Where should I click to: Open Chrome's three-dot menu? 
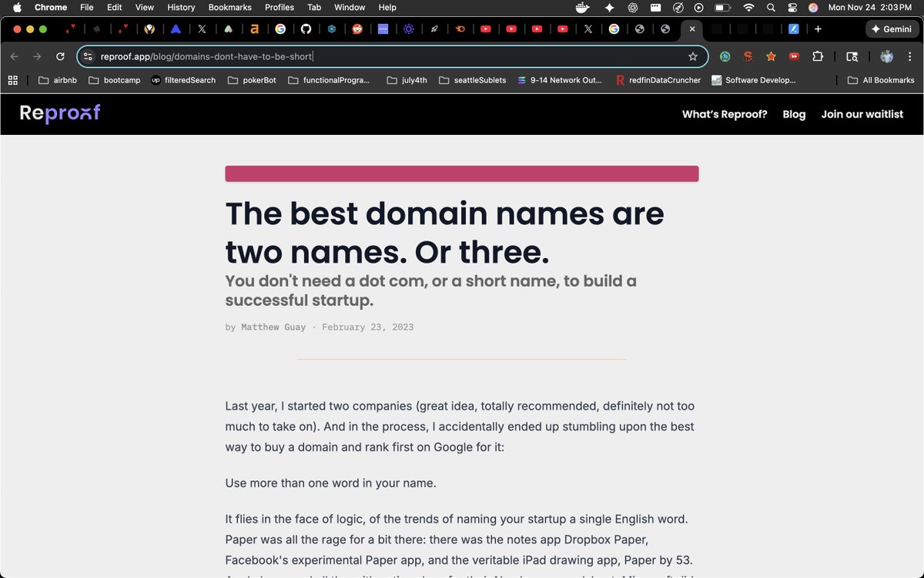click(x=909, y=56)
